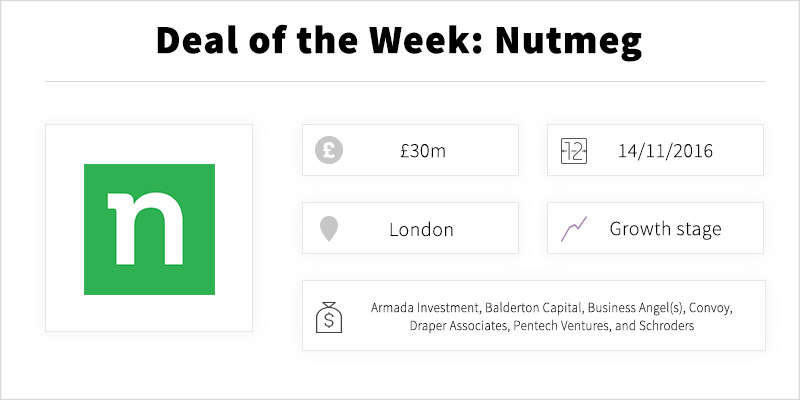Click the Deal of the Week: Nutmeg heading
This screenshot has height=400, width=800.
[399, 40]
